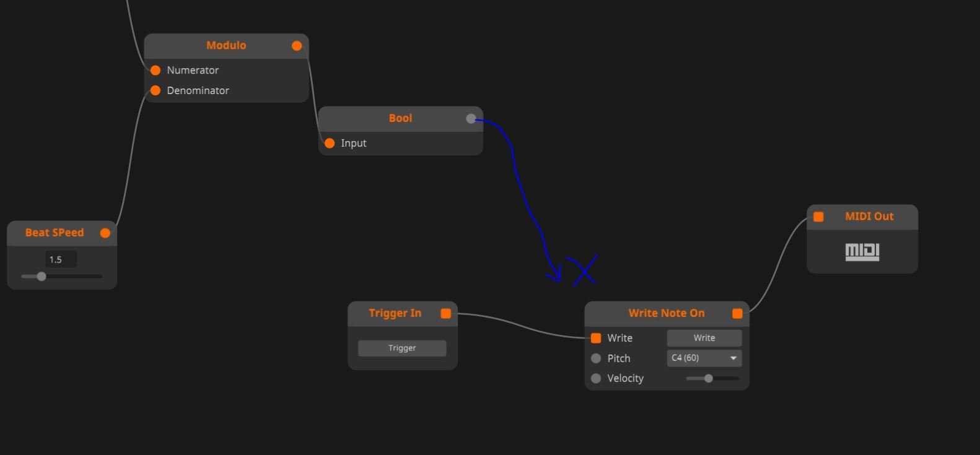Click the Bool node output port
The image size is (980, 455).
click(471, 119)
